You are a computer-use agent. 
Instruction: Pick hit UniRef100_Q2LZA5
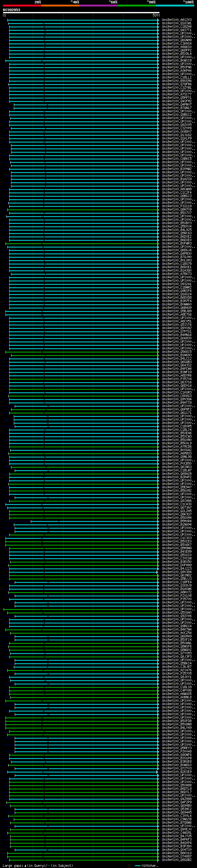click(x=177, y=511)
